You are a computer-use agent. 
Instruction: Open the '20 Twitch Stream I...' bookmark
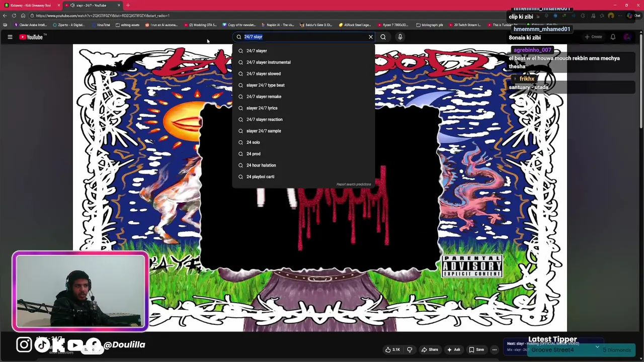pyautogui.click(x=465, y=25)
